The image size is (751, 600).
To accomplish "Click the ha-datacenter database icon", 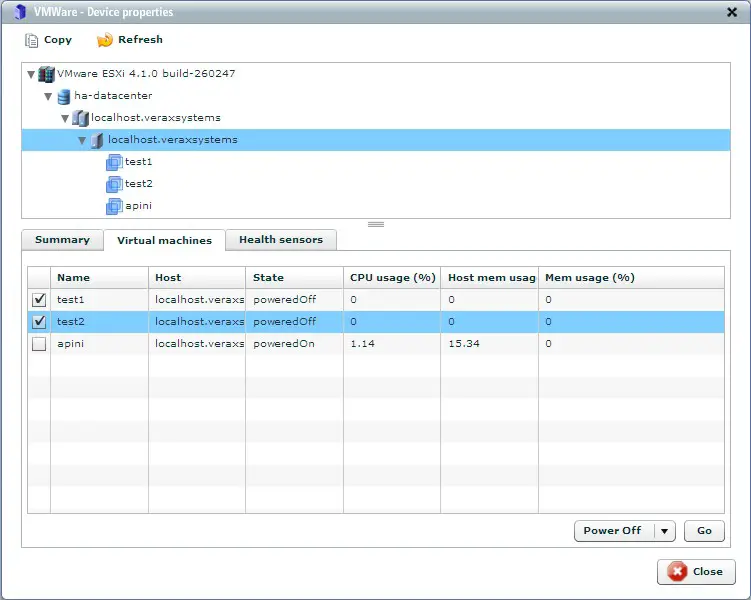I will coord(64,96).
